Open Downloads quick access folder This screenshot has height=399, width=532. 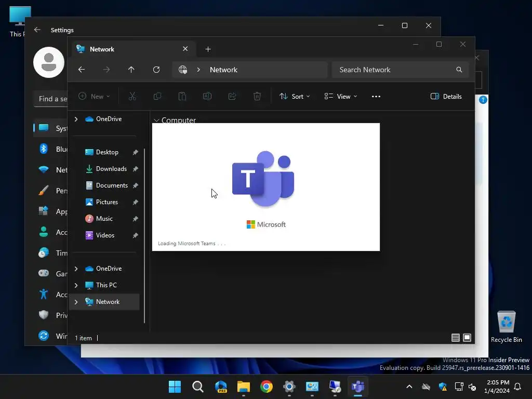point(111,169)
